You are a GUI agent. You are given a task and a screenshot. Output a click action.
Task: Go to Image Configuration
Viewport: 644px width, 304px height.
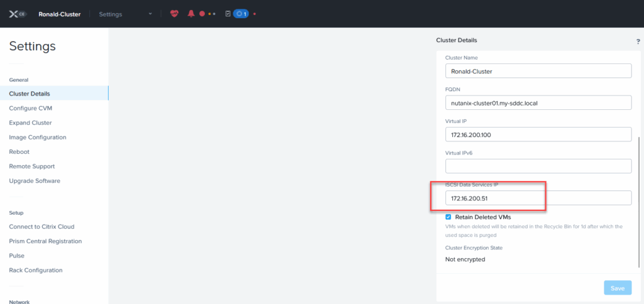click(x=37, y=137)
